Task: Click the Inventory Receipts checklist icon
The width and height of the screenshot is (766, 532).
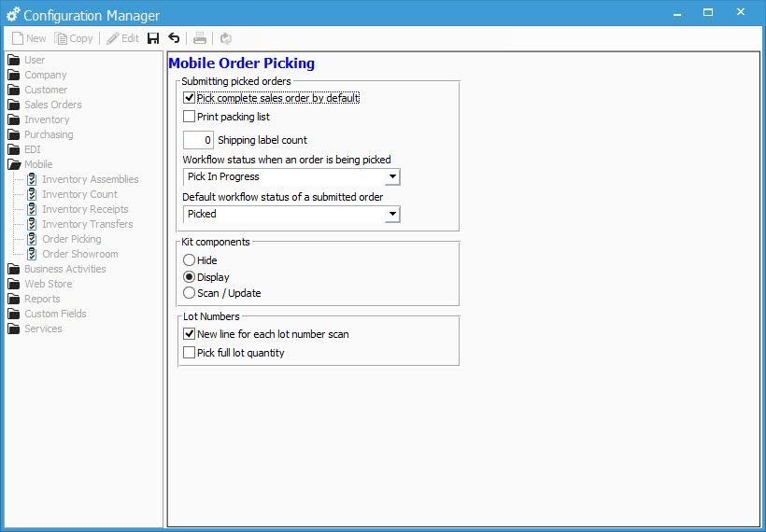Action: 32,209
